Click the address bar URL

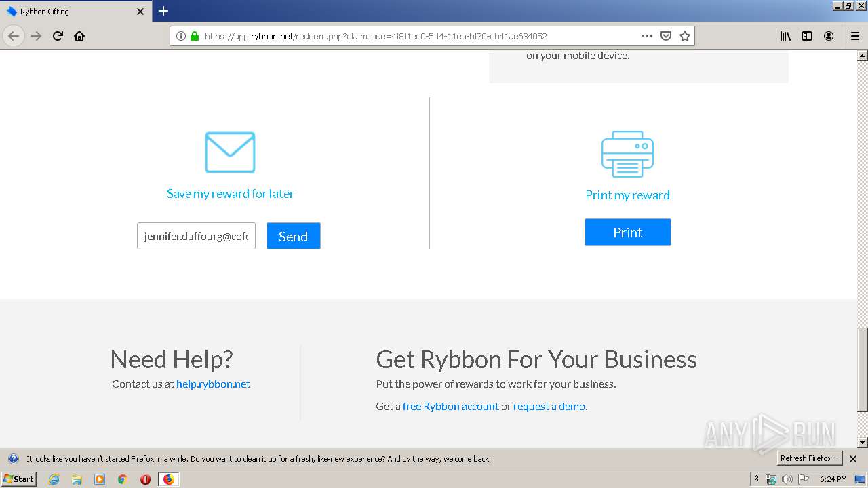tap(376, 36)
